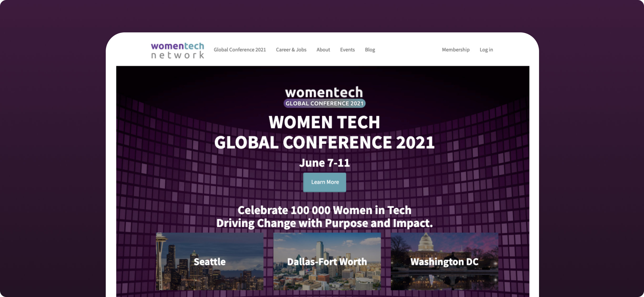Viewport: 644px width, 297px height.
Task: Click the womentech Global Conference 2021 banner logo
Action: (324, 97)
